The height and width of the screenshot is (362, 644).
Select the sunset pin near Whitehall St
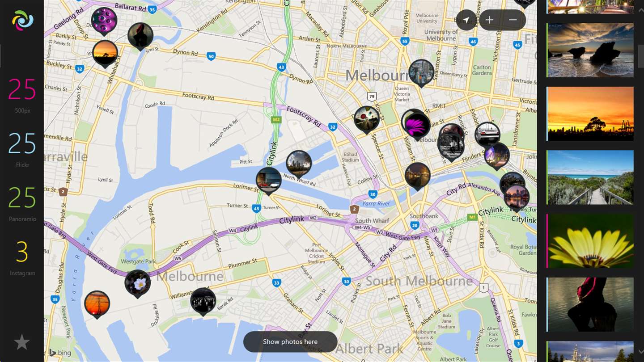click(105, 54)
